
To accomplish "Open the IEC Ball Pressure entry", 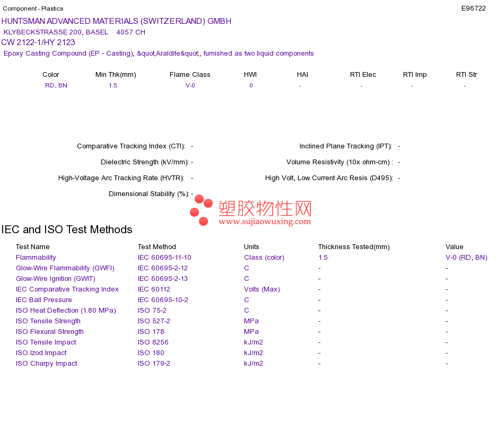I will coord(44,300).
